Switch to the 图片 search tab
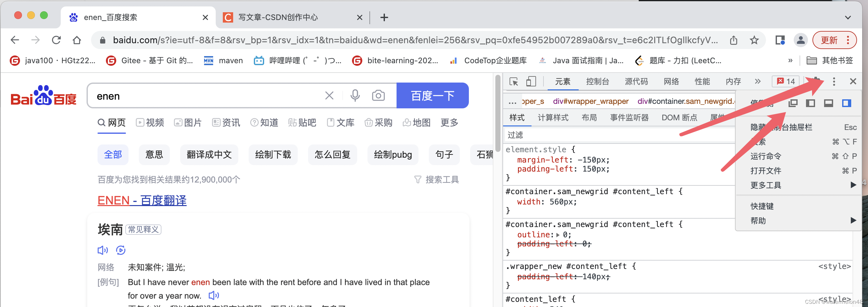The image size is (868, 307). pyautogui.click(x=188, y=123)
